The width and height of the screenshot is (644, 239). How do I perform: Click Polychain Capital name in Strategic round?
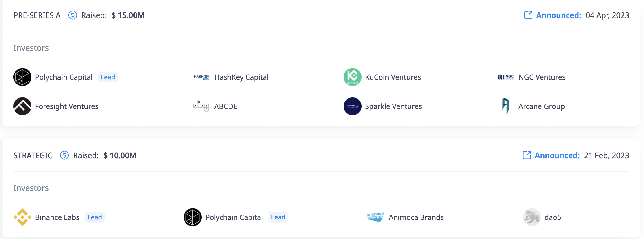tap(234, 217)
